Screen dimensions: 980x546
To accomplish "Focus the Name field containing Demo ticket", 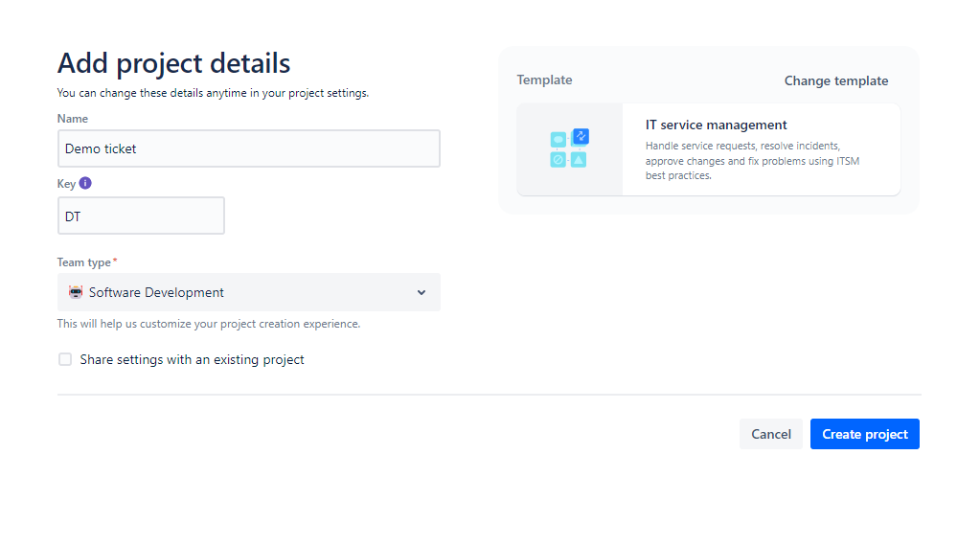I will [249, 148].
